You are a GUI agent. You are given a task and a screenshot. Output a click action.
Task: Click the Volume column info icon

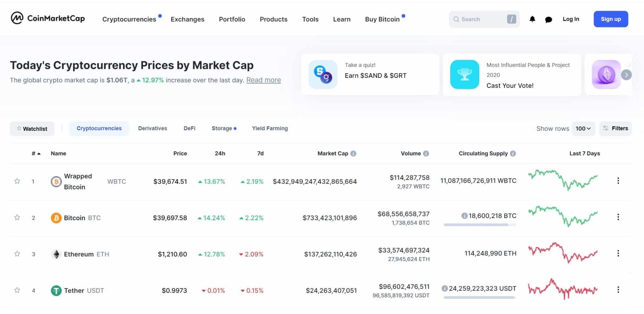point(426,154)
